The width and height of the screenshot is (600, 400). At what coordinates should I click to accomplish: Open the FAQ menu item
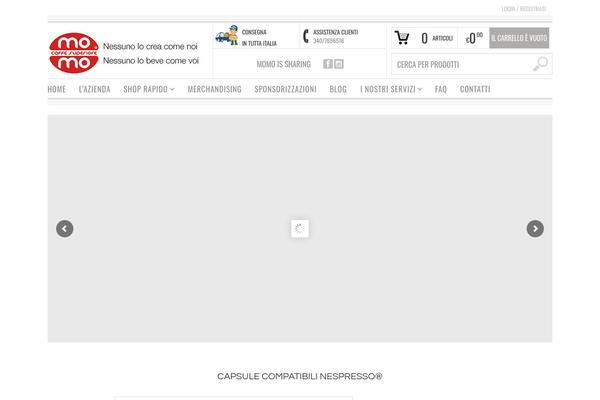(441, 89)
